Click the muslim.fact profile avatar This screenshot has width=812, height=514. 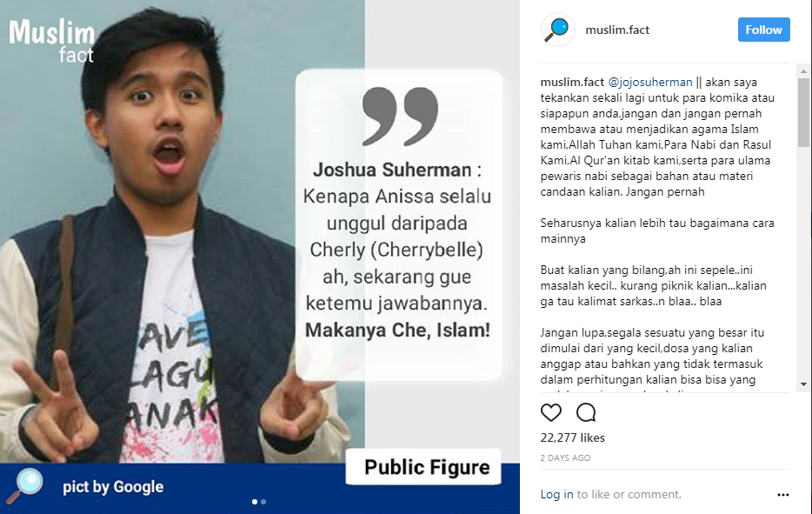558,30
